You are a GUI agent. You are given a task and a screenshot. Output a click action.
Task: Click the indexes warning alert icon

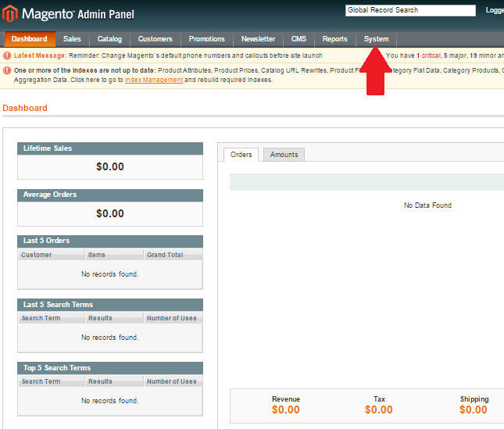coord(7,70)
